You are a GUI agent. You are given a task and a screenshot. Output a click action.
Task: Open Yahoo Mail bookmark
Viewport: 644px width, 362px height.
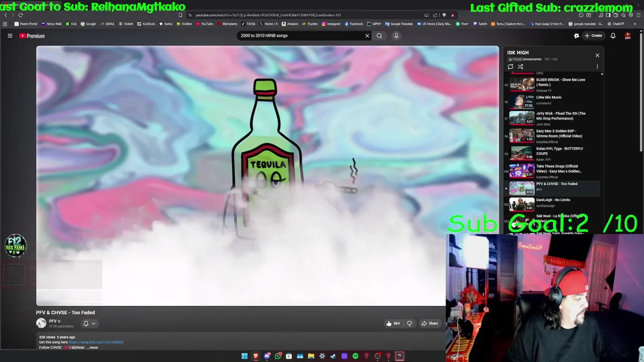pyautogui.click(x=51, y=24)
